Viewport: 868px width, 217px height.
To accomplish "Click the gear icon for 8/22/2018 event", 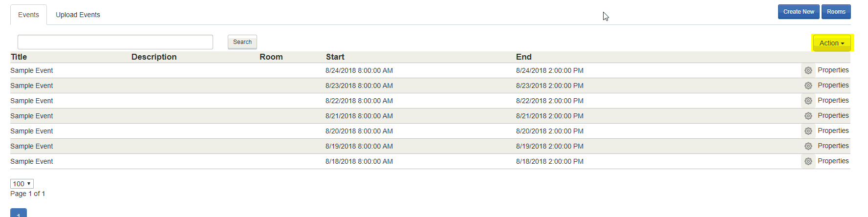I will (808, 101).
